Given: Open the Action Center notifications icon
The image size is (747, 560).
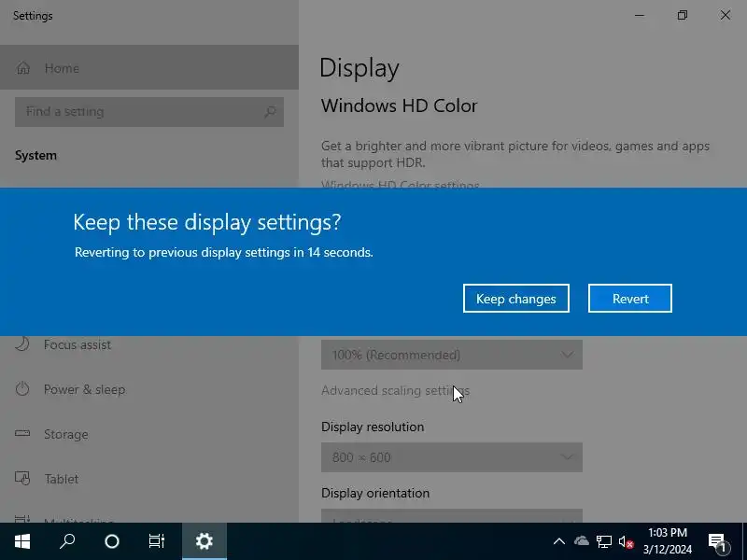Looking at the screenshot, I should click(x=718, y=542).
